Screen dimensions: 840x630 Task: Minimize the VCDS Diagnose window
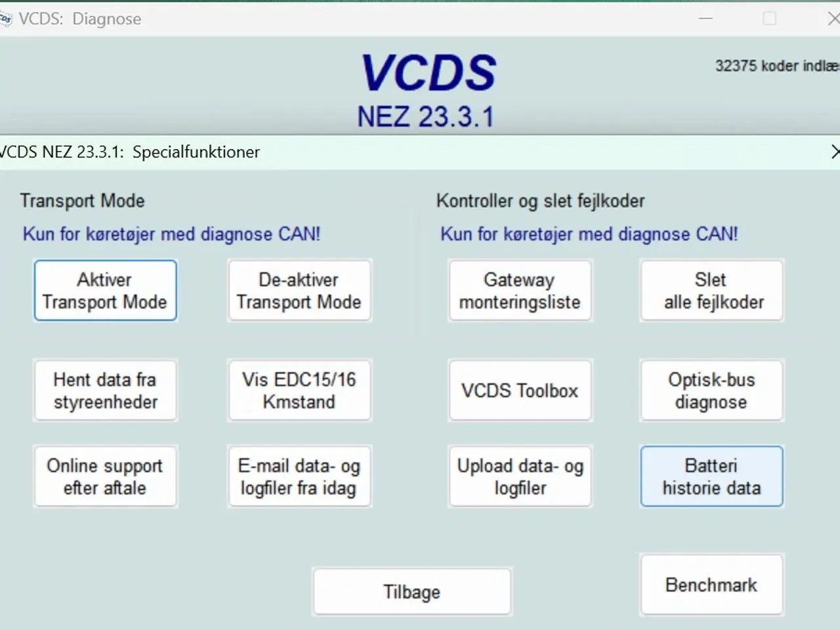pos(706,18)
